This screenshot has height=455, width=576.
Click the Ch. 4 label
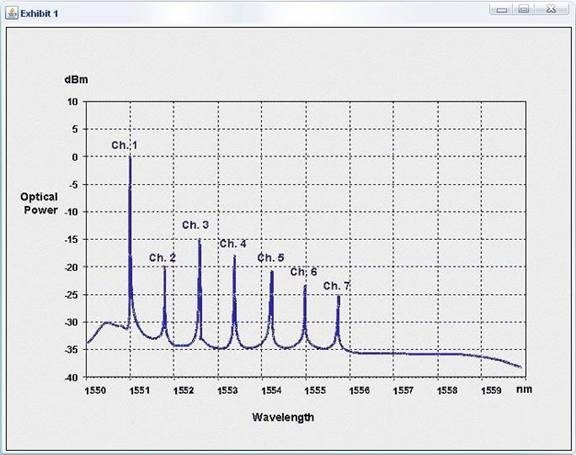233,244
